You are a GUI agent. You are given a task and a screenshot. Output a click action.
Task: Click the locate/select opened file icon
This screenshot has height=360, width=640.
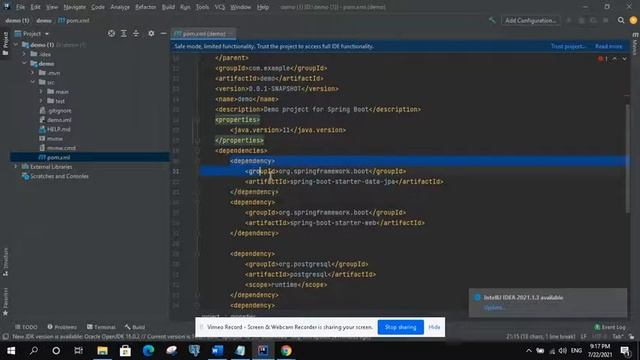pyautogui.click(x=111, y=33)
